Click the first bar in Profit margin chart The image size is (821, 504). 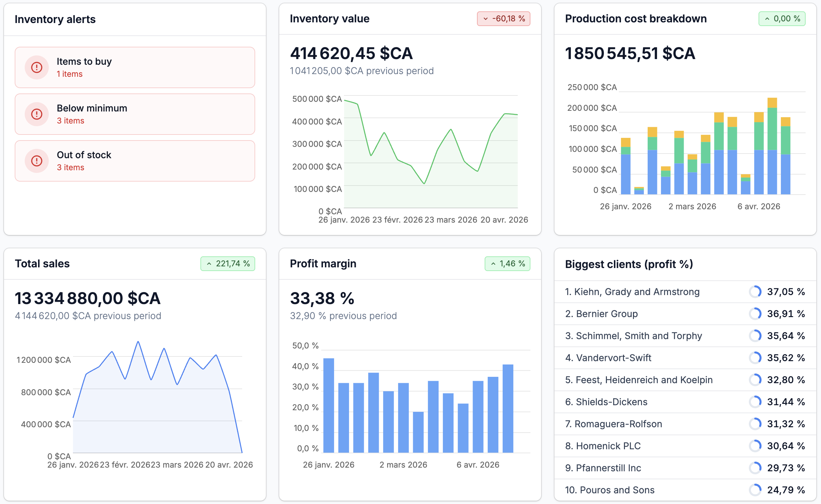coord(329,405)
